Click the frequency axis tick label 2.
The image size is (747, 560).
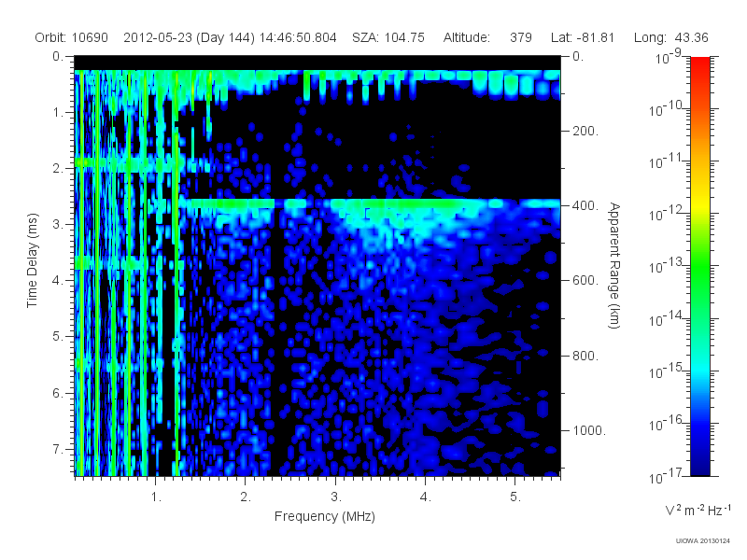coord(246,497)
